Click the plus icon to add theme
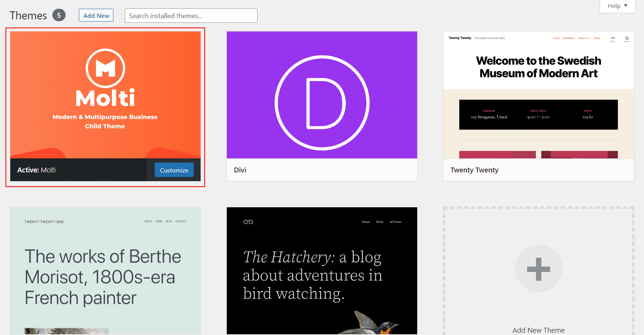This screenshot has width=644, height=335. [x=539, y=269]
